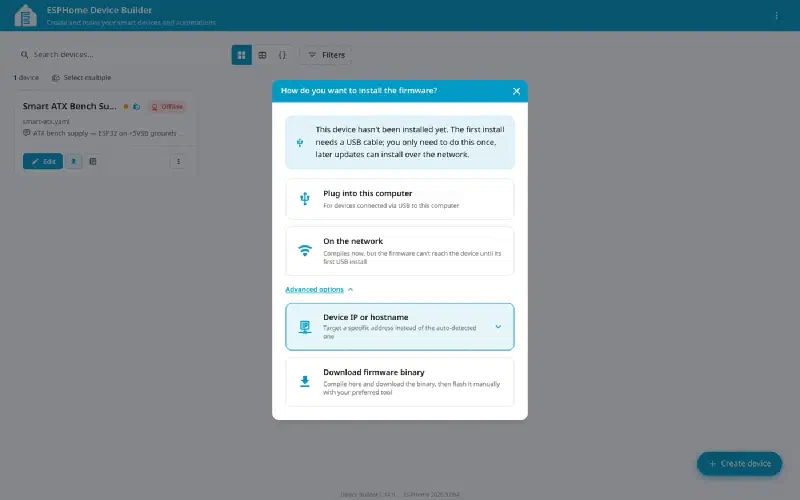Click the 'This device hasn't been installed yet' banner
The width and height of the screenshot is (800, 500).
(x=399, y=142)
